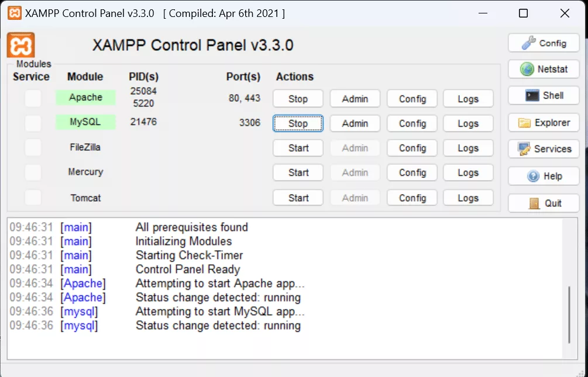Click the FileZilla module name

pyautogui.click(x=85, y=147)
